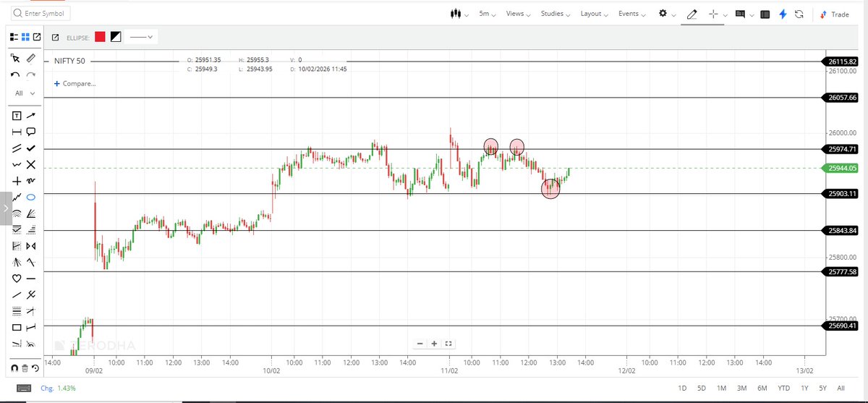Select the Fibonacci fan tool
The width and height of the screenshot is (868, 403).
point(31,213)
